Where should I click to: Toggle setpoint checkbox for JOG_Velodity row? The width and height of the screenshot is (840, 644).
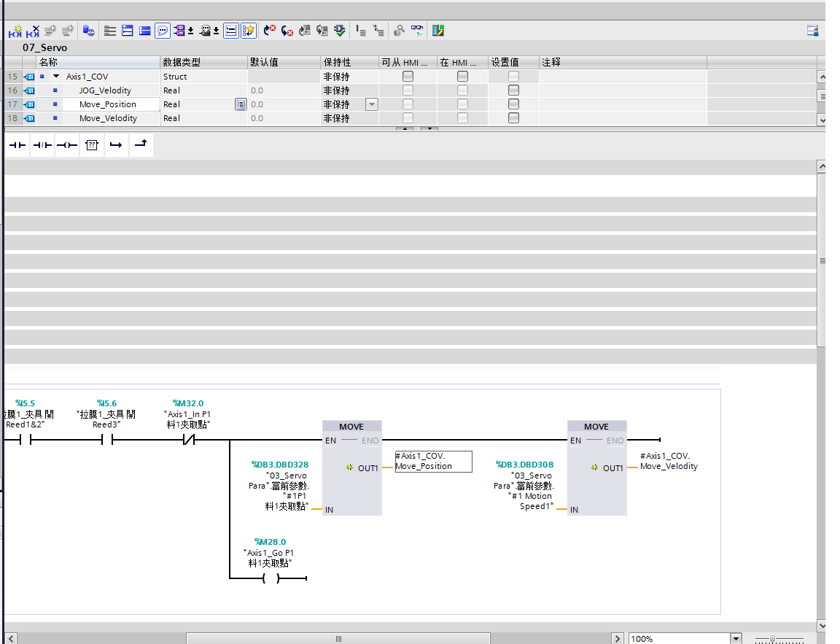[x=513, y=90]
